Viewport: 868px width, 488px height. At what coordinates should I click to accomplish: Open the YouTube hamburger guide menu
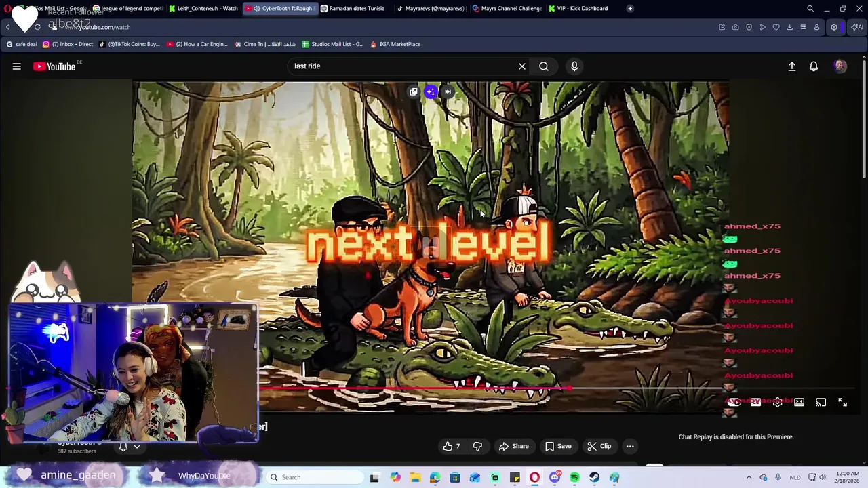tap(17, 66)
